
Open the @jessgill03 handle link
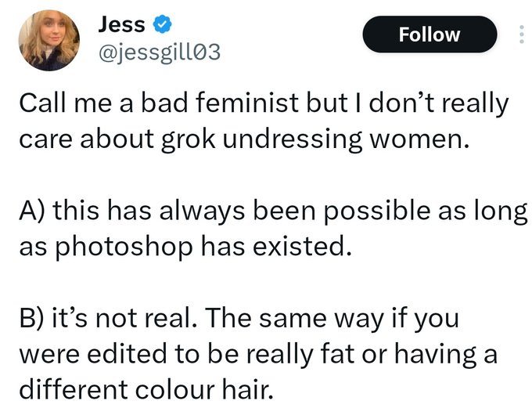click(x=158, y=53)
